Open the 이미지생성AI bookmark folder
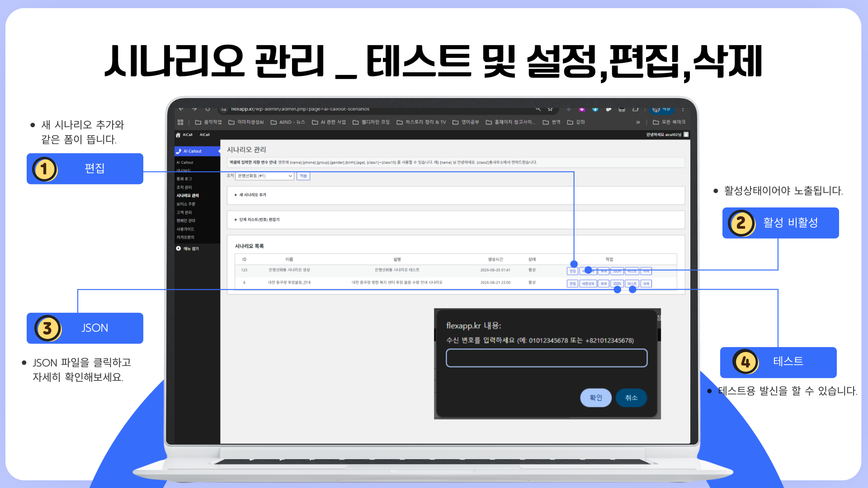 (246, 122)
